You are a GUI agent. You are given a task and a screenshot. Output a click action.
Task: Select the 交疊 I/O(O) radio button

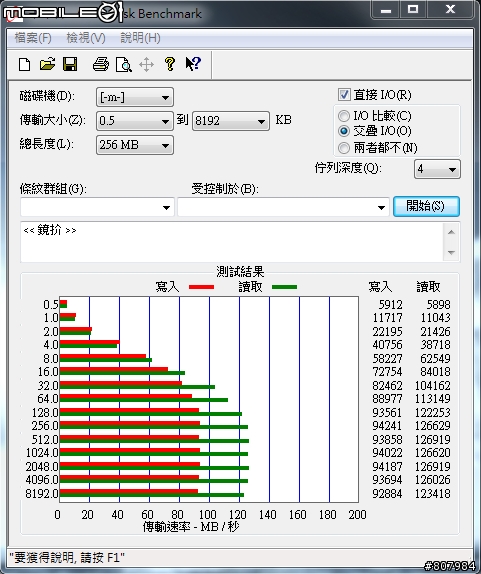point(344,131)
